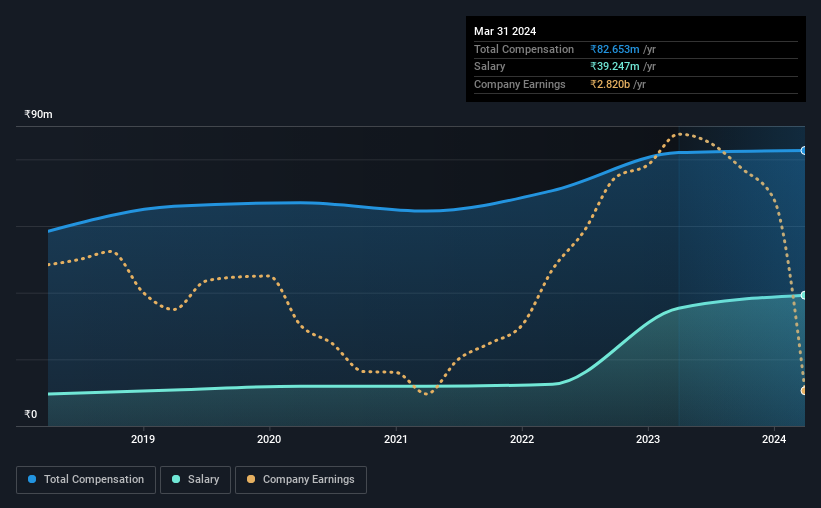Click the 2024 x-axis label
This screenshot has height=508, width=821.
click(x=774, y=439)
